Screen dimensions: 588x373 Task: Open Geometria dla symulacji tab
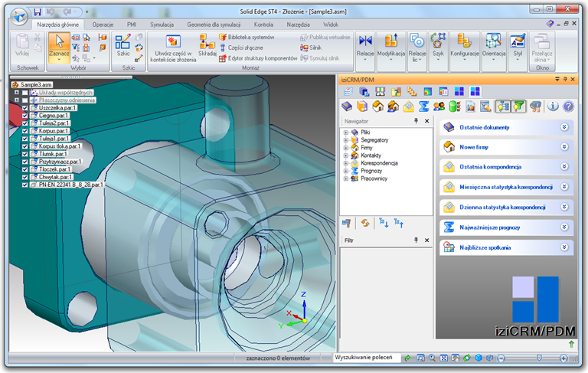(x=214, y=25)
